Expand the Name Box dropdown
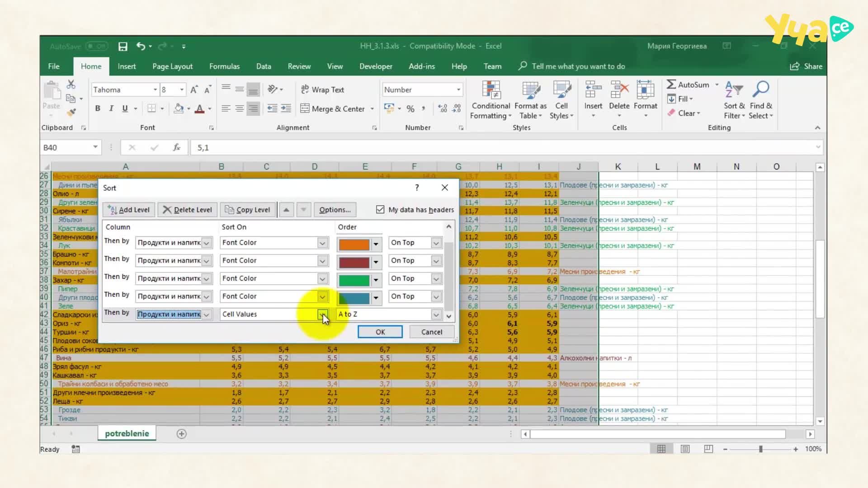 pyautogui.click(x=95, y=147)
